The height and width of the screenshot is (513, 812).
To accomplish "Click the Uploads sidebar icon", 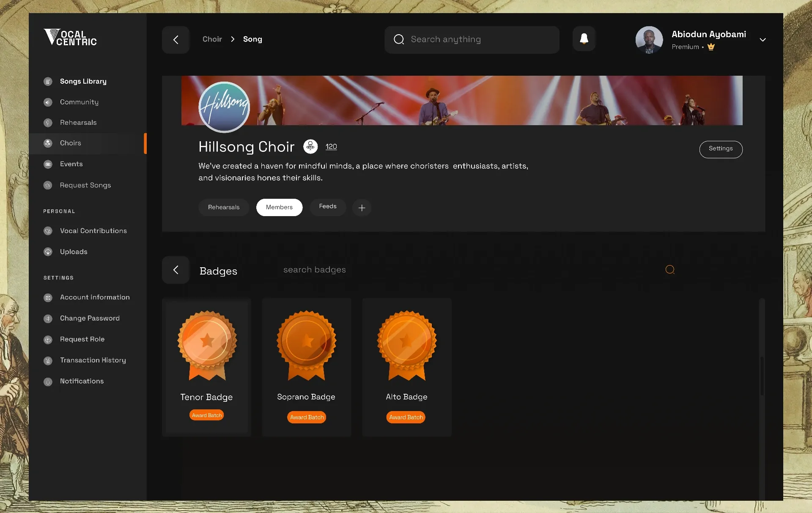I will point(48,252).
